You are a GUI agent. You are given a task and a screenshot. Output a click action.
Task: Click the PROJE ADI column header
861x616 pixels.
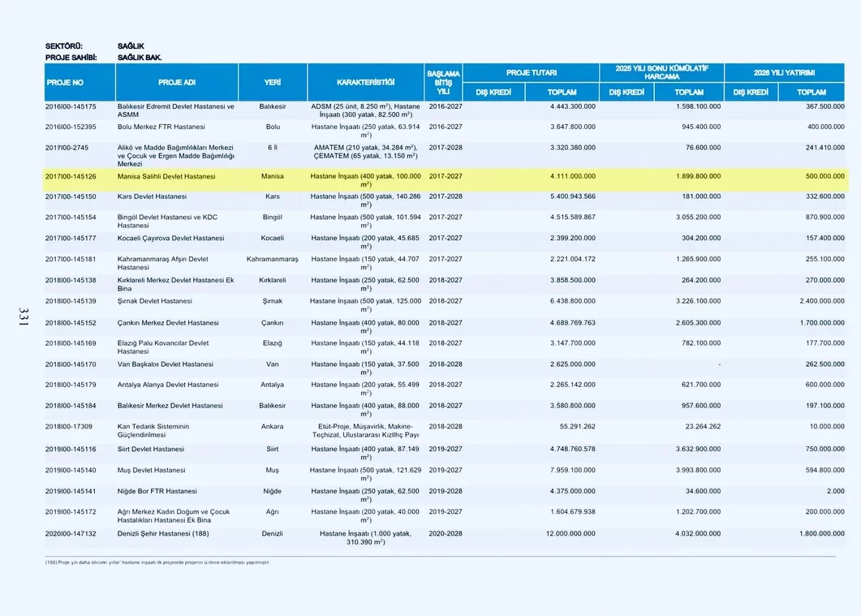176,82
